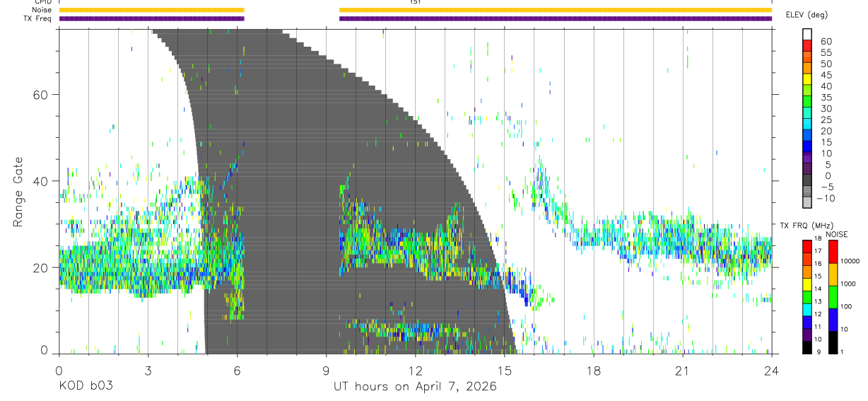Pick the red 17–18 swatch on TX FRQ bar
The image size is (868, 401).
[x=807, y=247]
